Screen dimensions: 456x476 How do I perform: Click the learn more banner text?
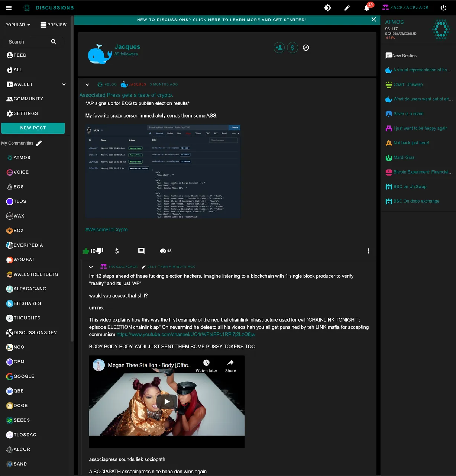coord(221,20)
